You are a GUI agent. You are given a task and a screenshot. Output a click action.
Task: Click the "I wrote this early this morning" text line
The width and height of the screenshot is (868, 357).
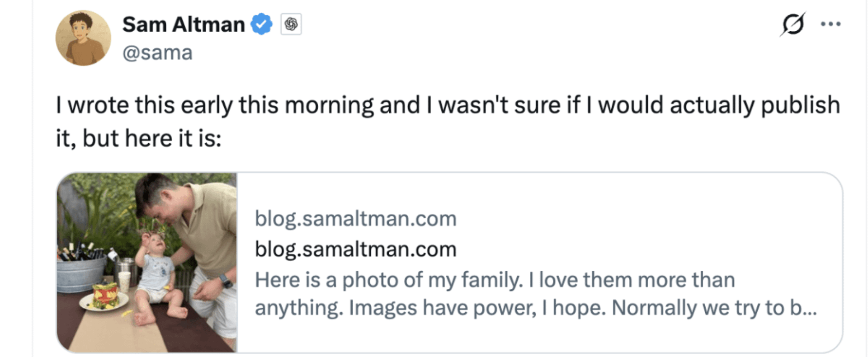coord(448,105)
